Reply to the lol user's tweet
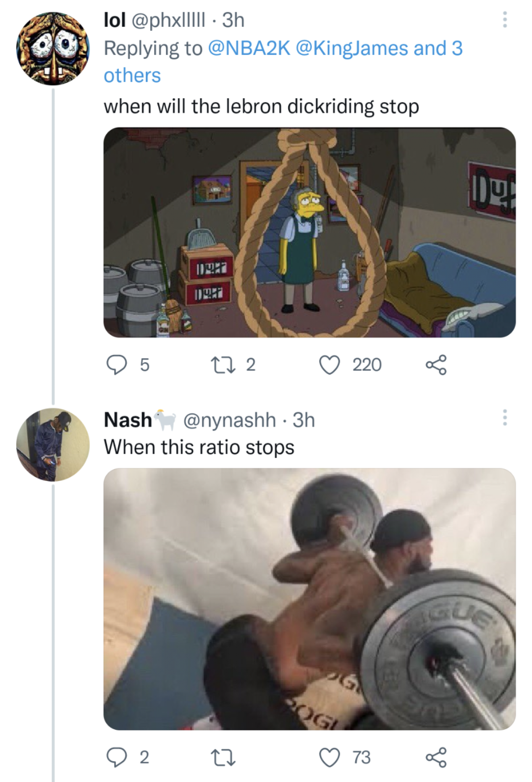This screenshot has height=782, width=532. click(x=116, y=364)
